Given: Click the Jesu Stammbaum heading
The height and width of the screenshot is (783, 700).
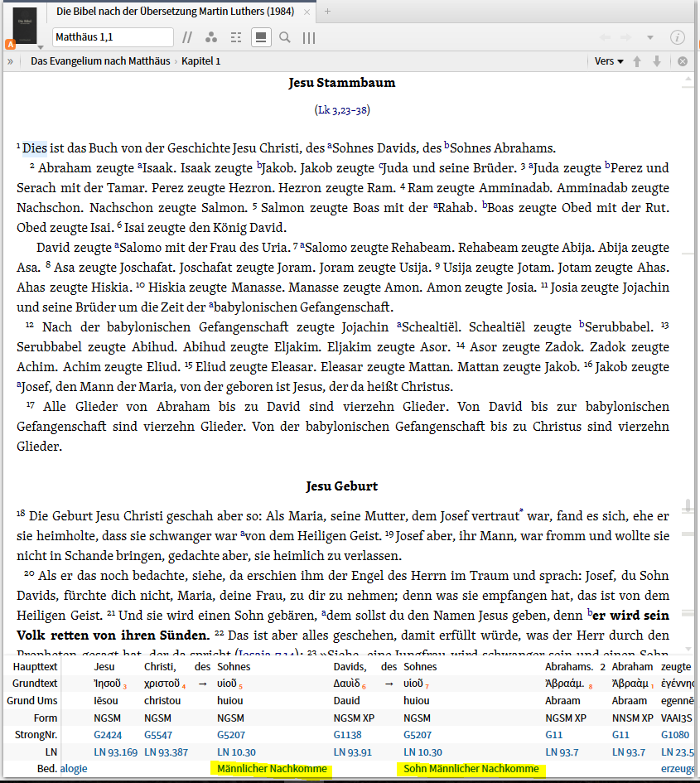Looking at the screenshot, I should click(x=342, y=83).
